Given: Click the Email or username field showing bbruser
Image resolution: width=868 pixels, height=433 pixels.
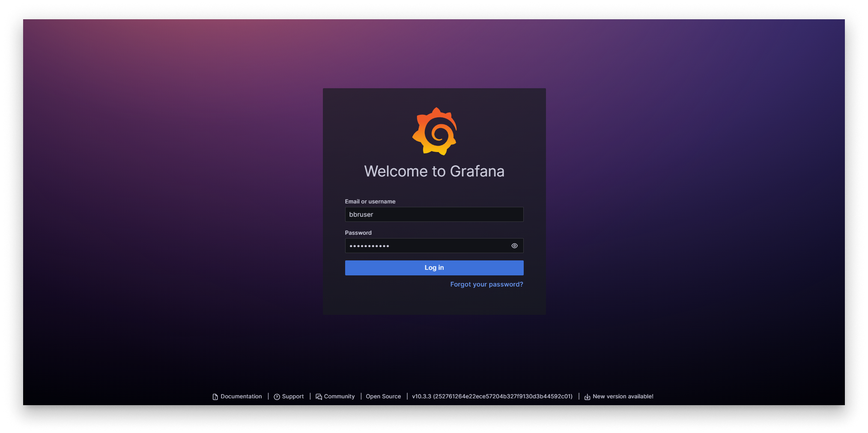Looking at the screenshot, I should click(434, 214).
